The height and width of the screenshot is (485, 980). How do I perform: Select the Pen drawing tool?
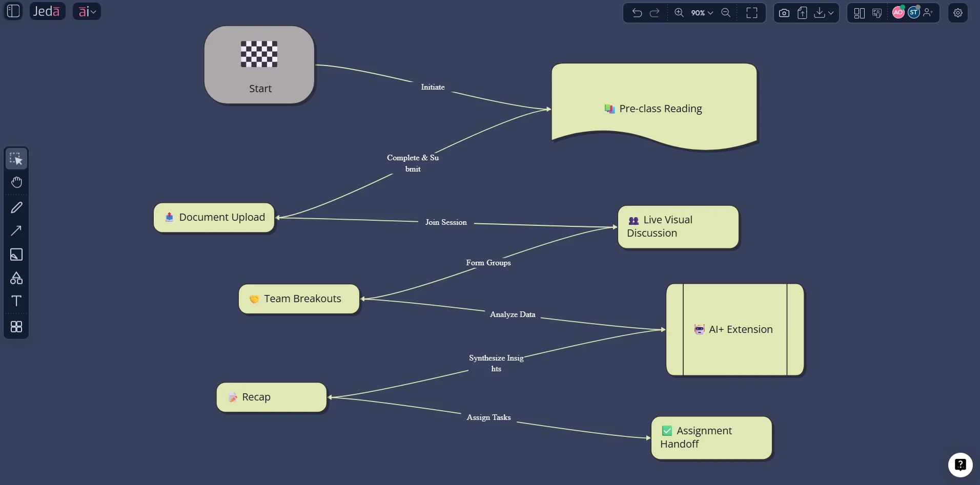coord(16,207)
